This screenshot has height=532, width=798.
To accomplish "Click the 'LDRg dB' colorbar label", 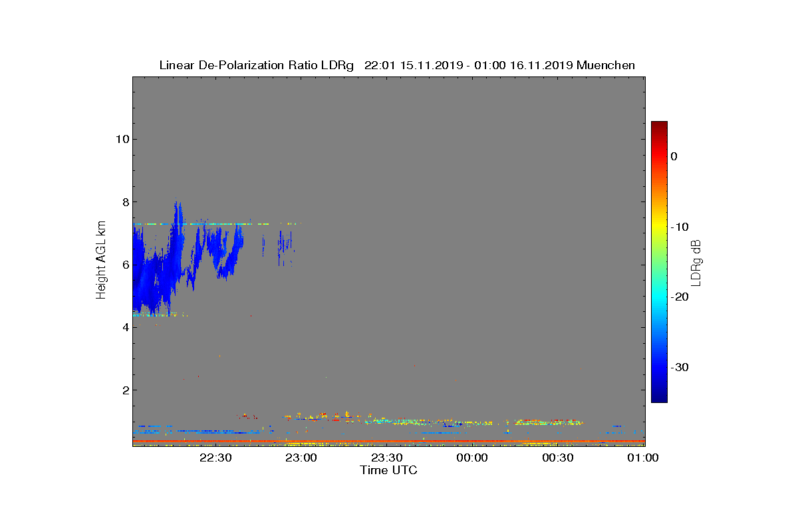I will [x=696, y=262].
